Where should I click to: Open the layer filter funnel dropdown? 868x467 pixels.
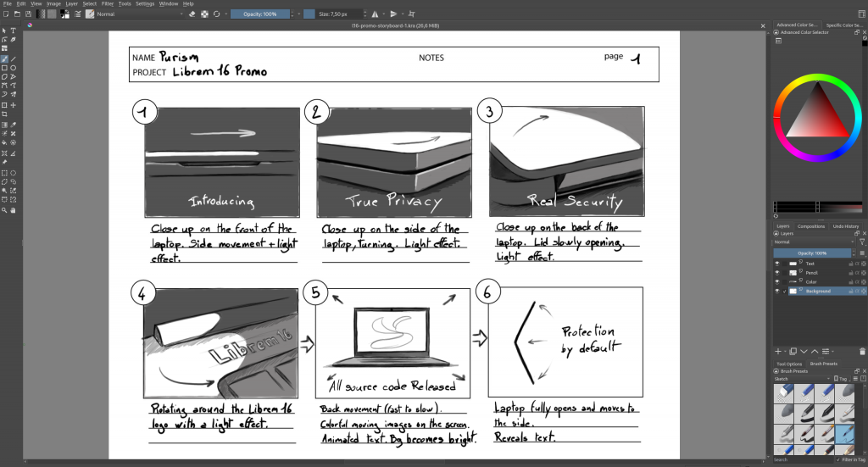click(862, 242)
